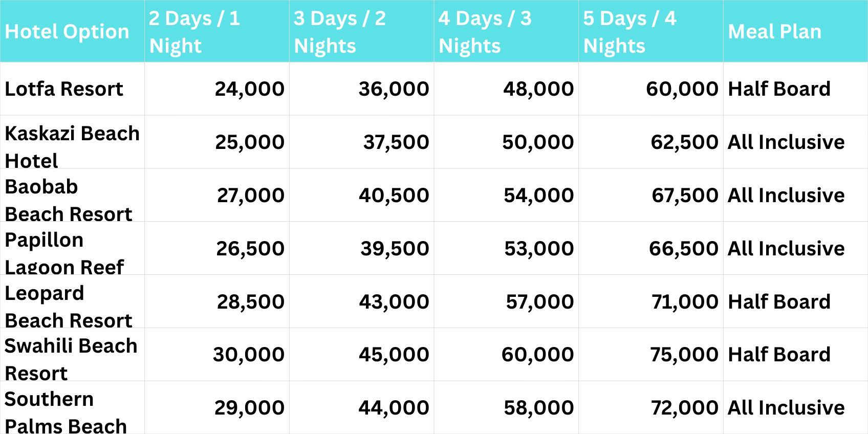This screenshot has height=434, width=868.
Task: Click the 5 Days / 4 Nights header
Action: pyautogui.click(x=630, y=32)
